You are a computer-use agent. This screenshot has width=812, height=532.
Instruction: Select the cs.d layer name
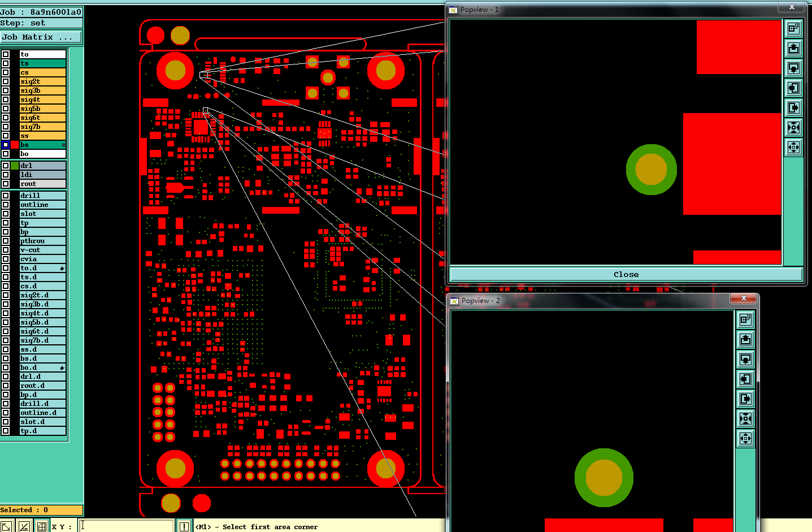[43, 286]
